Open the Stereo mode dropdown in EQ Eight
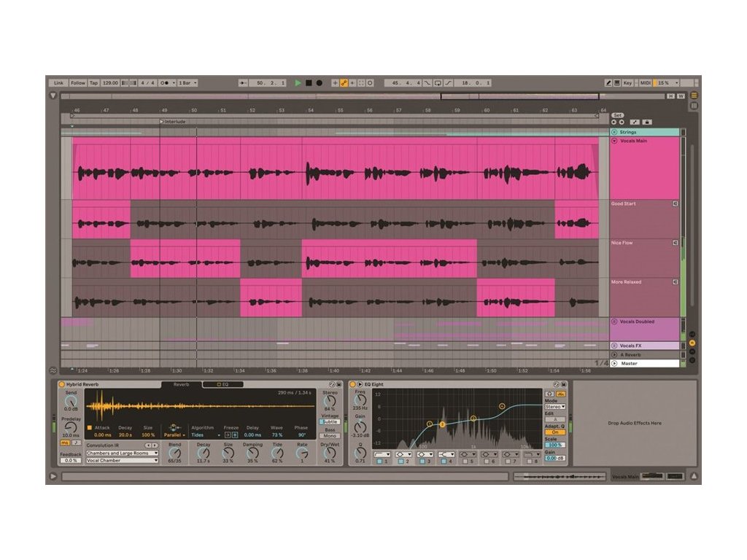 coord(554,407)
